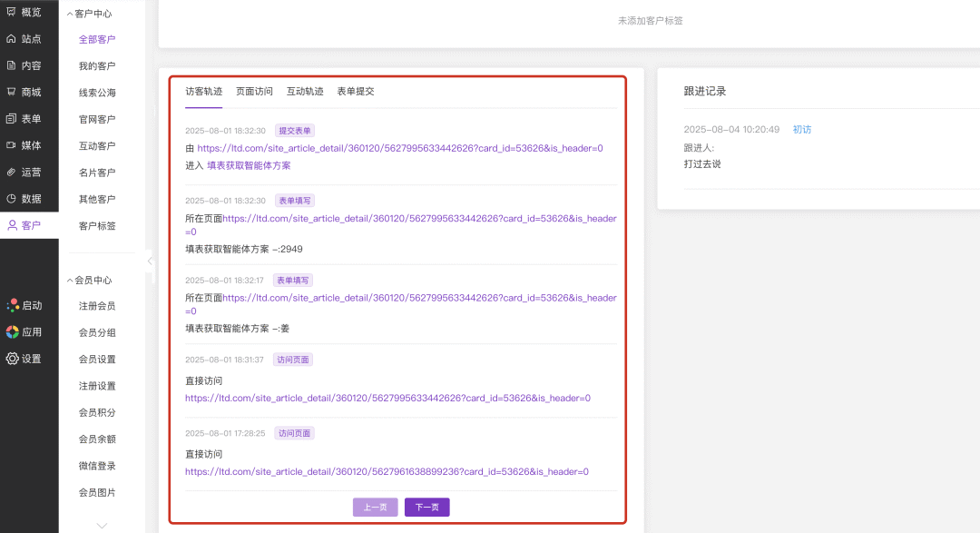
Task: Click the 概览 overview icon in sidebar
Action: click(12, 13)
